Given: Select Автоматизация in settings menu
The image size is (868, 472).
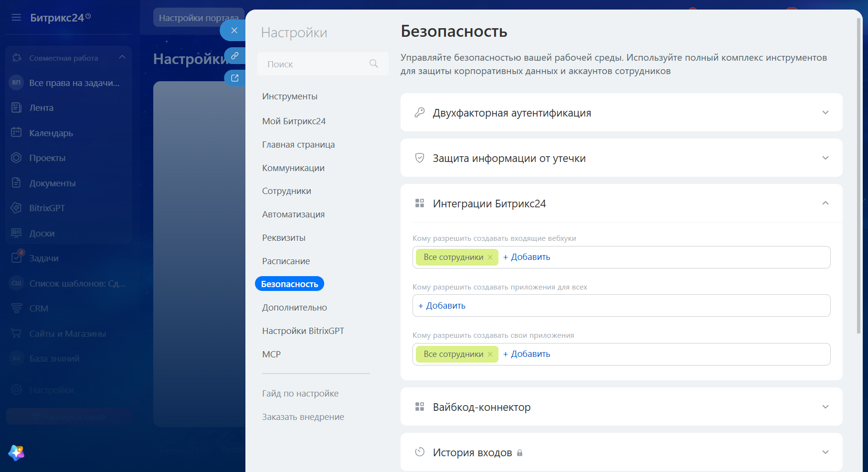Looking at the screenshot, I should point(293,215).
